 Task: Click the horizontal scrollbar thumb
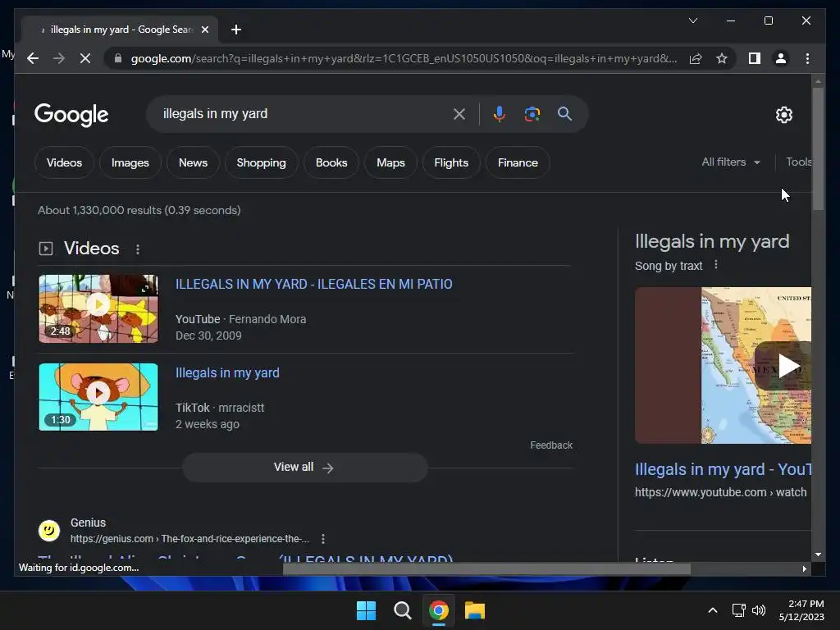coord(486,569)
